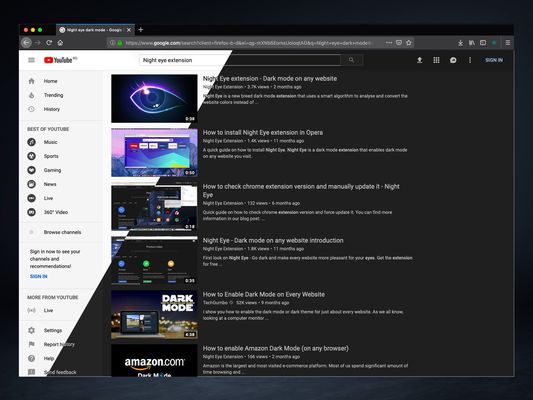Bookmark this page with the star icon
This screenshot has height=400, width=533.
pos(409,42)
